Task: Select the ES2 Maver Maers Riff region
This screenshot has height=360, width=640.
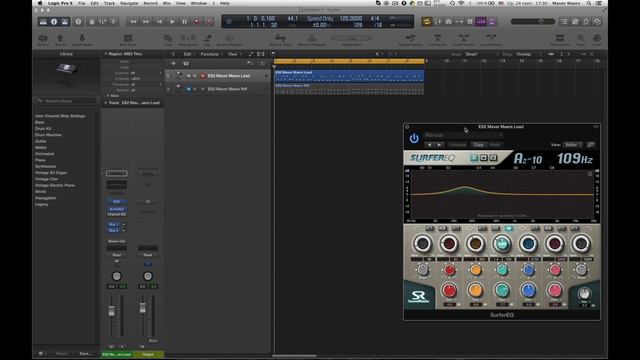Action: pos(349,89)
